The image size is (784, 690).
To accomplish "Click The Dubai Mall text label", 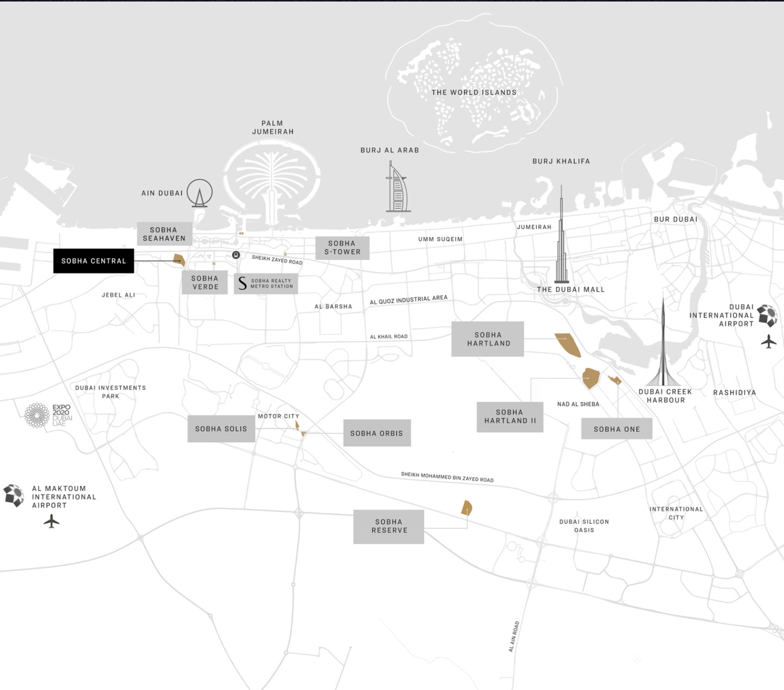I will [x=571, y=290].
